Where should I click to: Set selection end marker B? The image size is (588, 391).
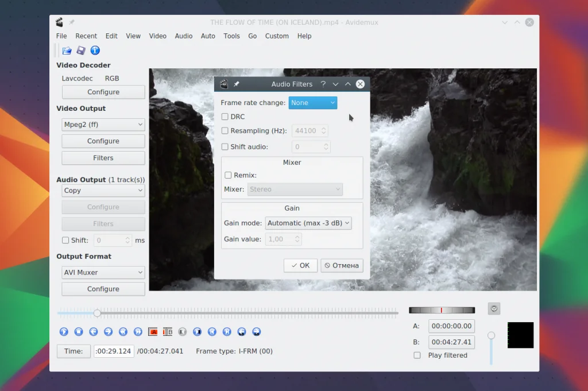168,331
